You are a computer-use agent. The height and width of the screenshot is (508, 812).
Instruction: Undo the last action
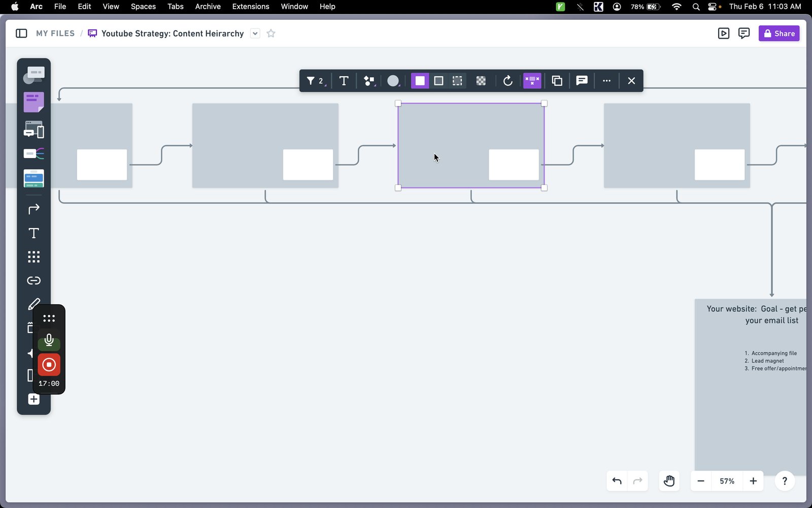(617, 481)
